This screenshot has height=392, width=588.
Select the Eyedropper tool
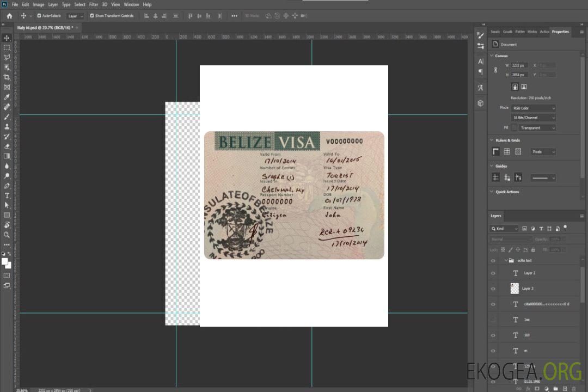[x=7, y=97]
